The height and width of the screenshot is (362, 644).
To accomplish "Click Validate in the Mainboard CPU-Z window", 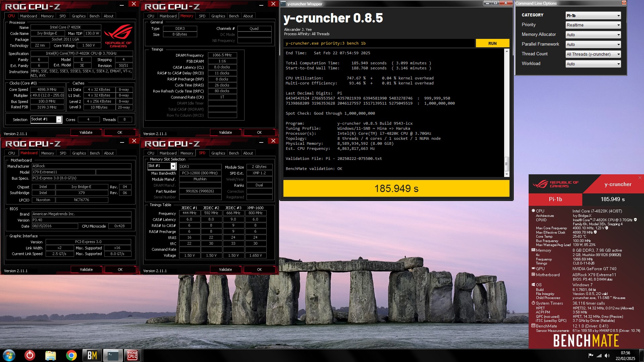I will [86, 269].
